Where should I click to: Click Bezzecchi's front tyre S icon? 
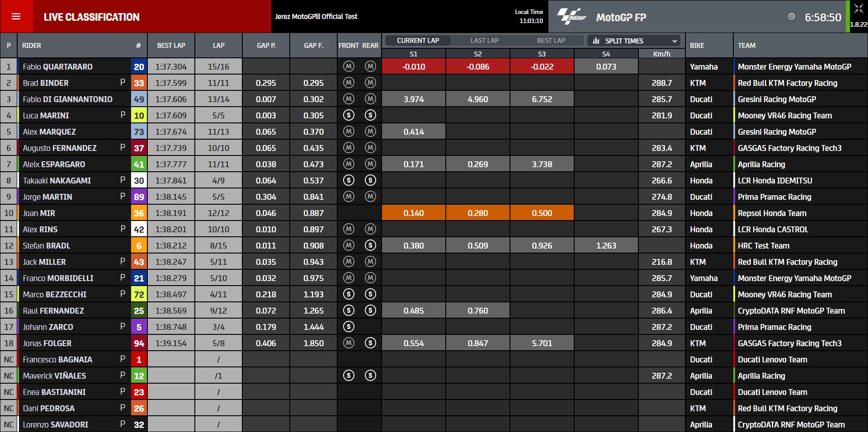tap(349, 294)
